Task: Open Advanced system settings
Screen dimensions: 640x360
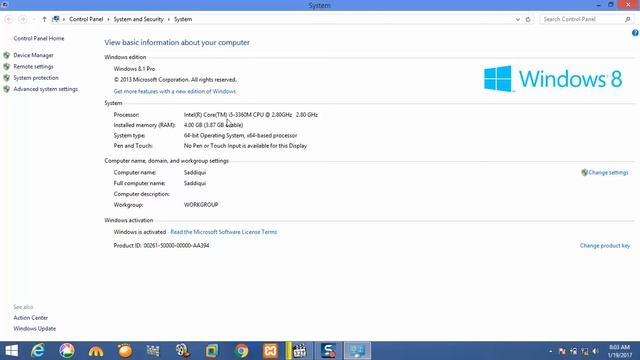Action: click(45, 89)
